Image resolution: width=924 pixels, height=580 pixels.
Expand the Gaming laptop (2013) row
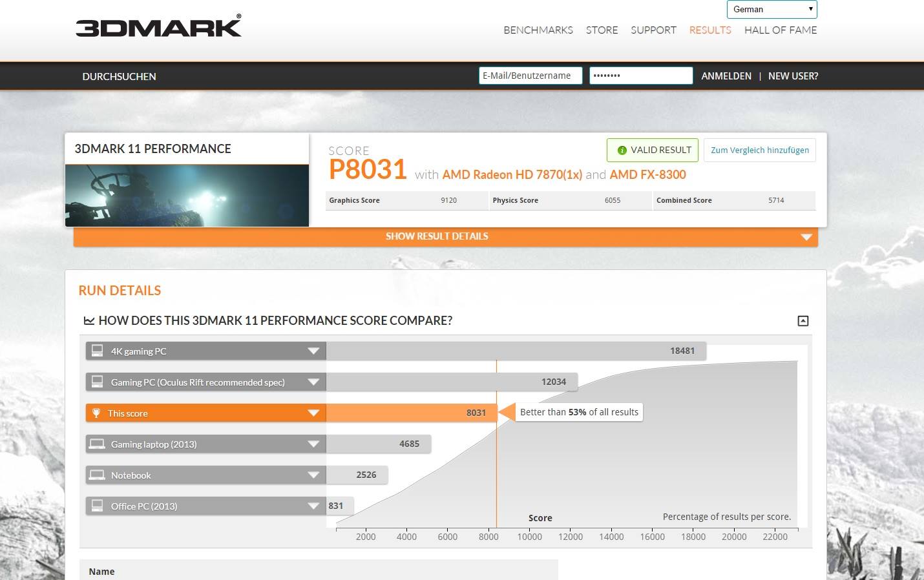click(x=313, y=444)
